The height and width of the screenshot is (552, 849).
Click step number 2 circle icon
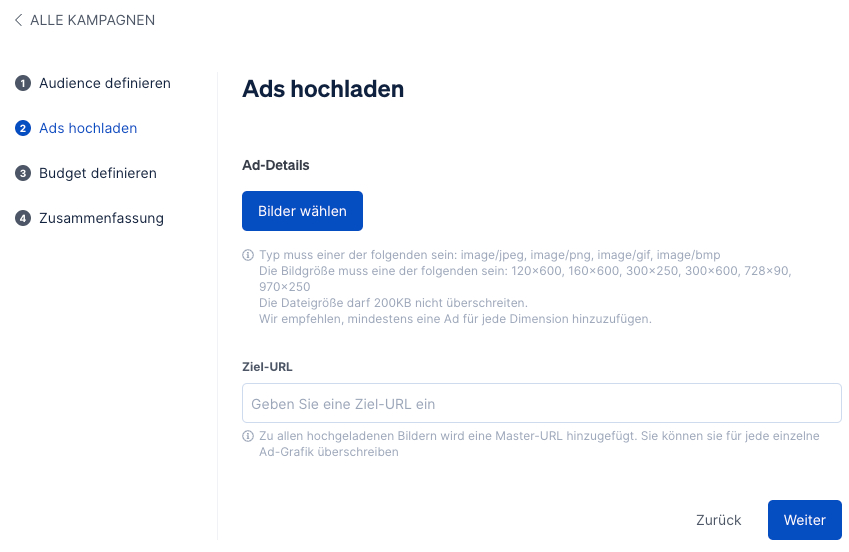(23, 128)
